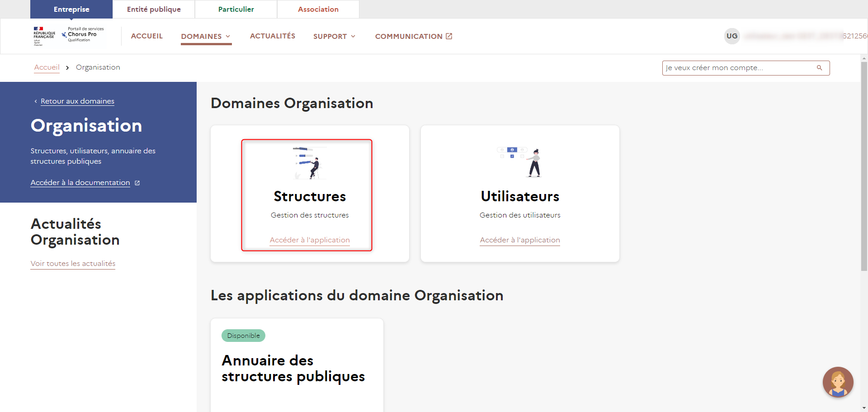This screenshot has height=412, width=868.
Task: Open Accéder à l'application under Structures
Action: point(310,240)
